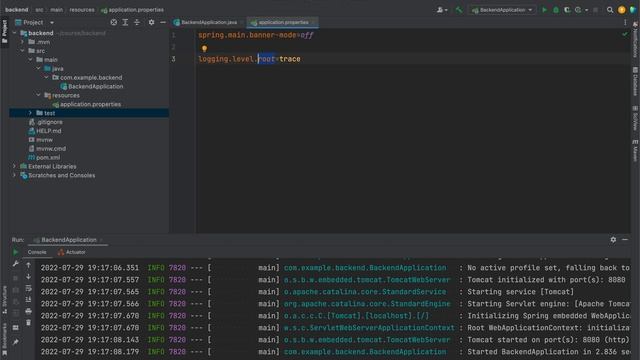Expand Scratches and Consoles node

15,176
